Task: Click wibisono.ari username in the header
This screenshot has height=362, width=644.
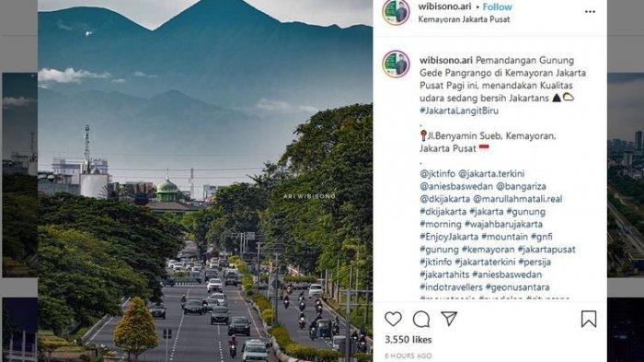Action: click(x=444, y=6)
